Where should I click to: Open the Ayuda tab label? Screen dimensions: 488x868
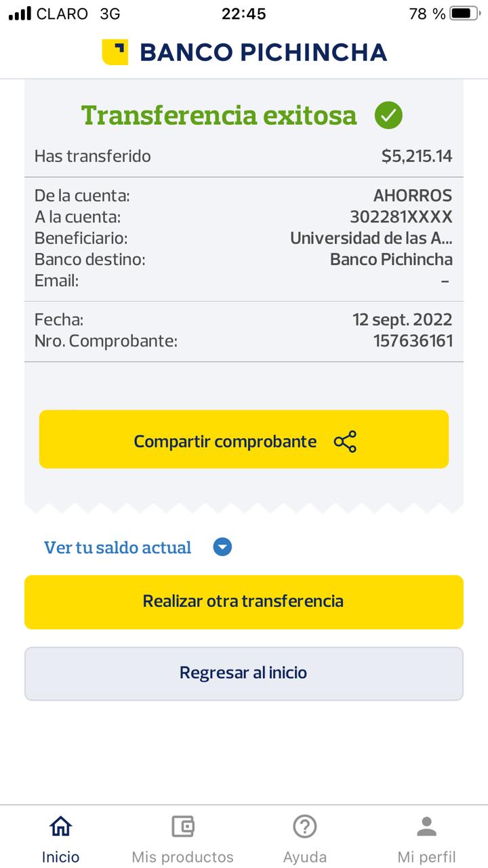(x=305, y=856)
